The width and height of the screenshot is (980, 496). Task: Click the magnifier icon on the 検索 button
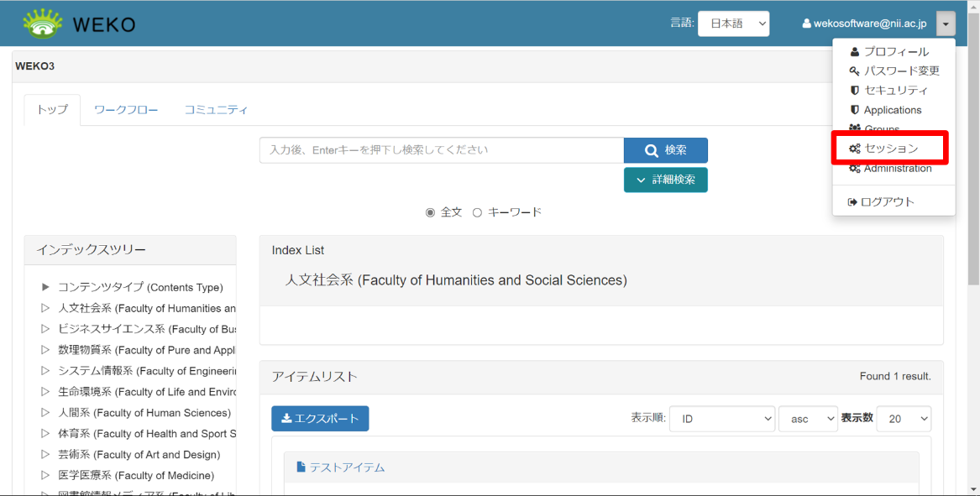(x=651, y=149)
